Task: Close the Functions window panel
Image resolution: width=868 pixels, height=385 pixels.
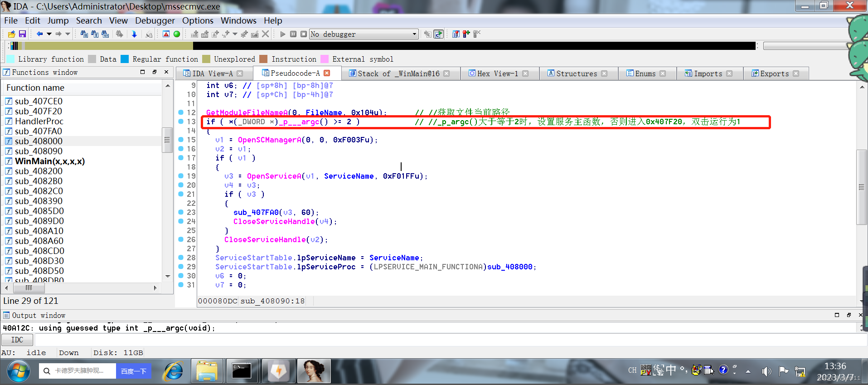Action: click(x=166, y=72)
